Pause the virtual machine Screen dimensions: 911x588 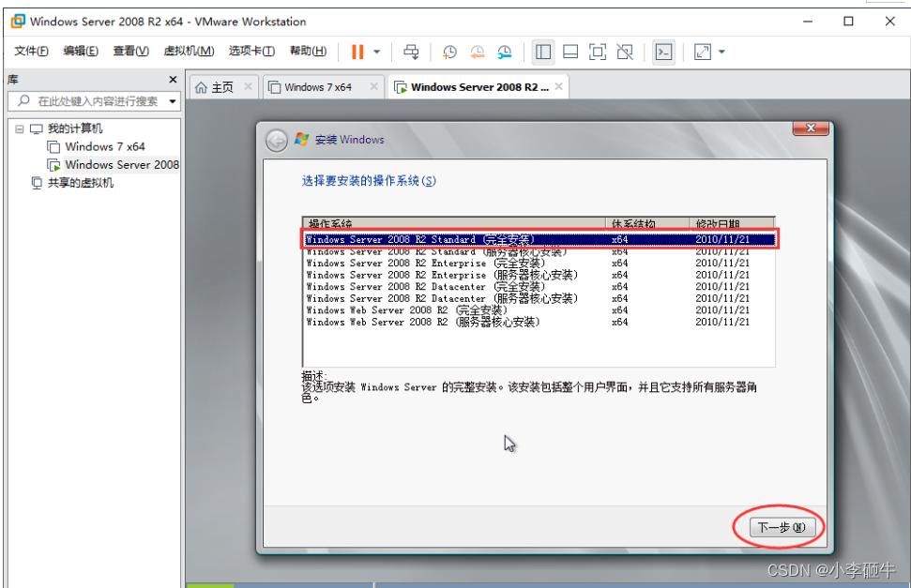pos(357,52)
